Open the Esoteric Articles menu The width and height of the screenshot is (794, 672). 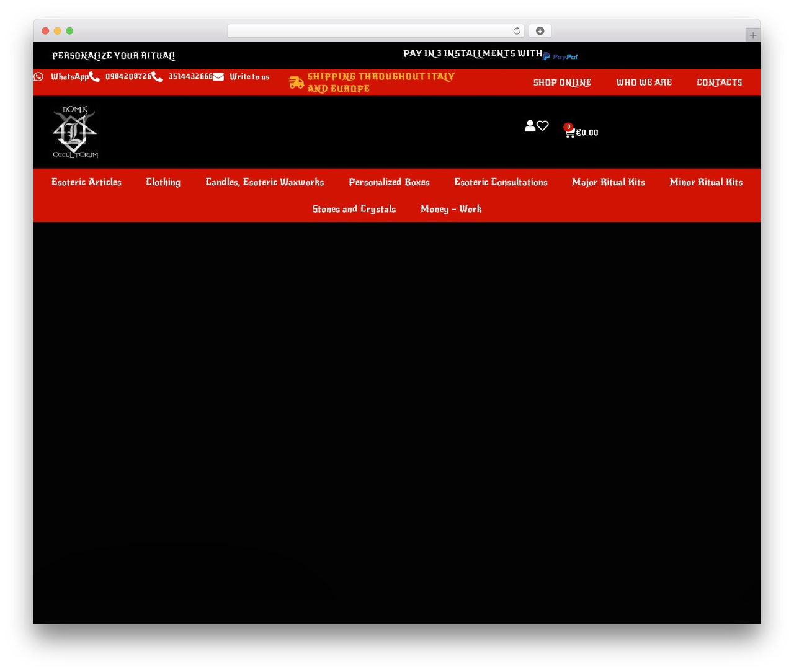pyautogui.click(x=86, y=182)
